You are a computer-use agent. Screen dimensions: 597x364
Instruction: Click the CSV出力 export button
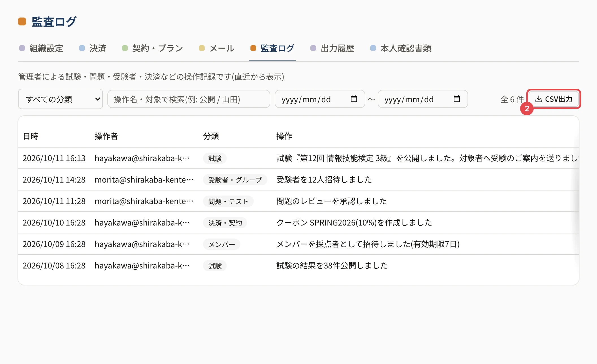(554, 99)
